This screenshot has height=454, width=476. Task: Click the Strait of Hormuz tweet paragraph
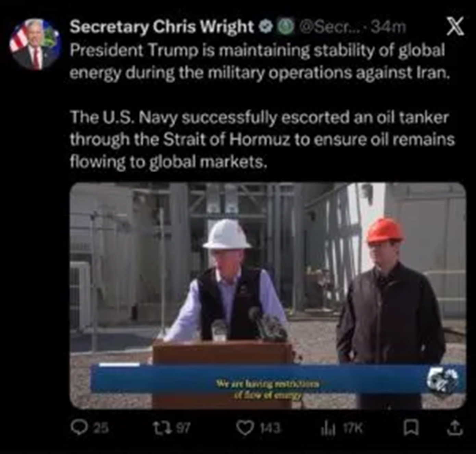pyautogui.click(x=262, y=139)
